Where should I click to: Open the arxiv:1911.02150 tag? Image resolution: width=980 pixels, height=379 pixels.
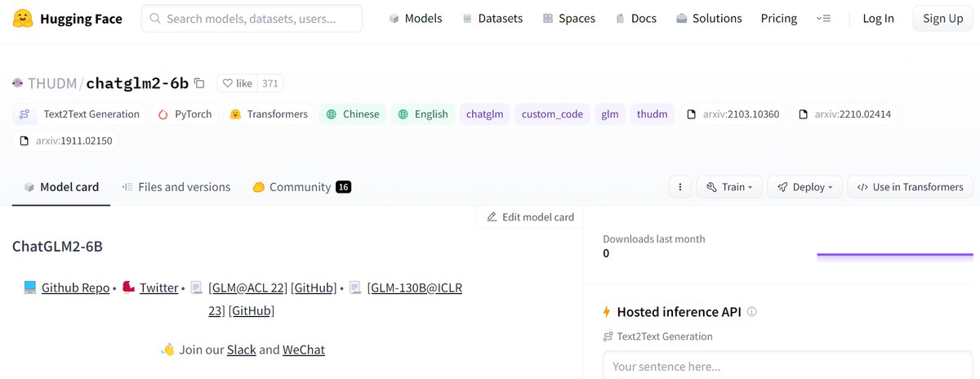pos(66,141)
